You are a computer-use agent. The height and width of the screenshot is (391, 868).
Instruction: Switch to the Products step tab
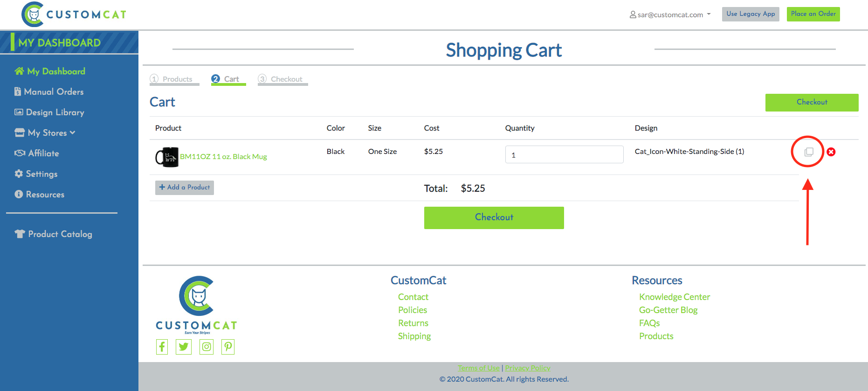pos(174,79)
